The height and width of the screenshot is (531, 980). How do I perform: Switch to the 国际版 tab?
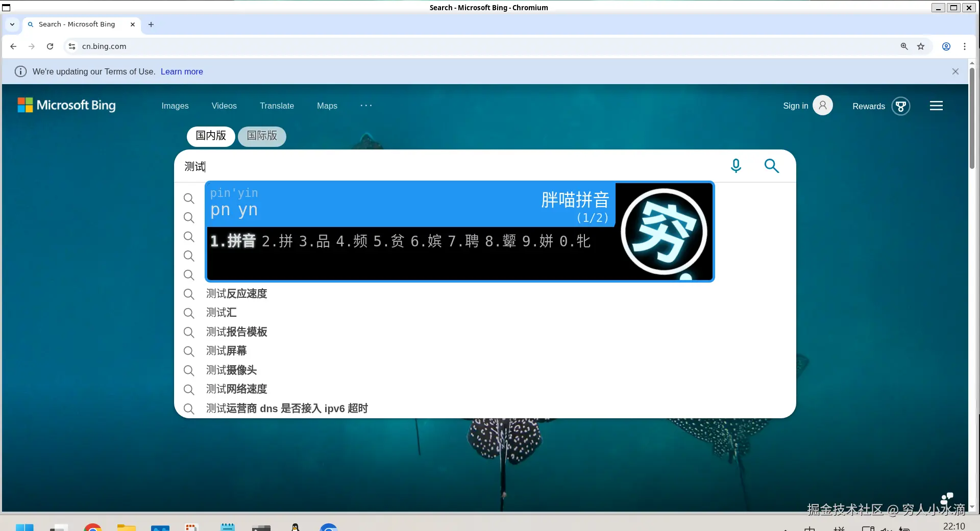[x=262, y=136]
